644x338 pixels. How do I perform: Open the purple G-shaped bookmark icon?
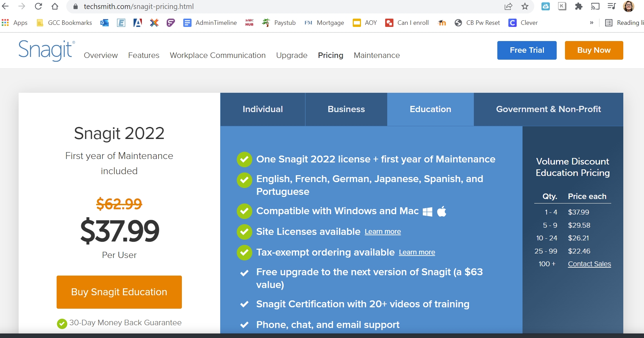pyautogui.click(x=171, y=23)
